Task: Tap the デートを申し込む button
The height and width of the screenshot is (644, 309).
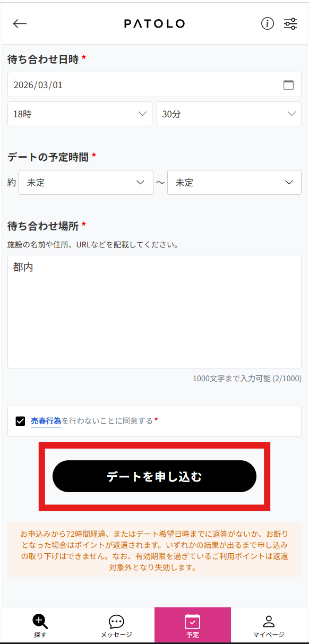Action: click(154, 476)
